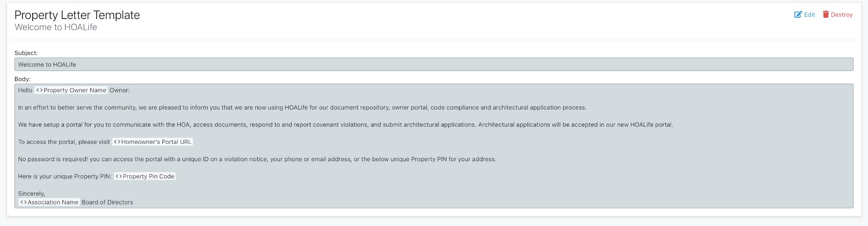
Task: Select the Homeowner's Portal URL merge tag label
Action: coord(156,142)
